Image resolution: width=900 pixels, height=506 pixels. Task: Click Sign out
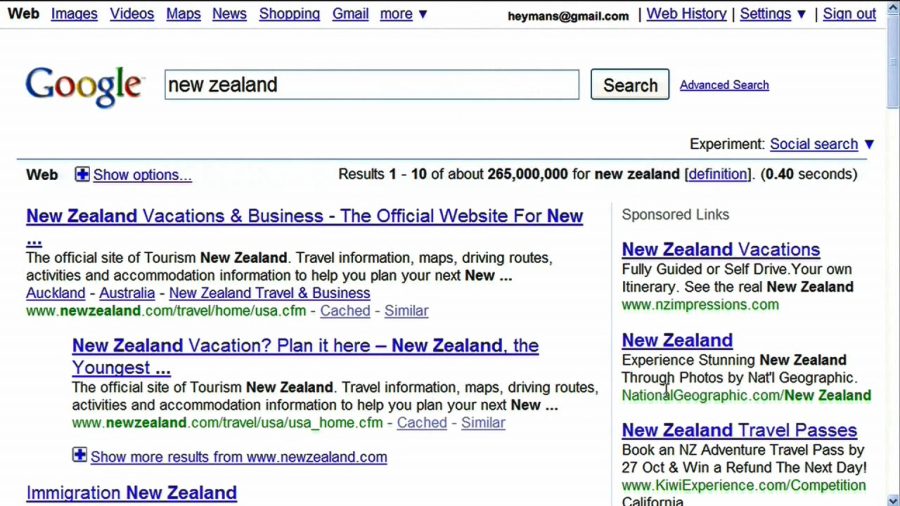pos(849,14)
